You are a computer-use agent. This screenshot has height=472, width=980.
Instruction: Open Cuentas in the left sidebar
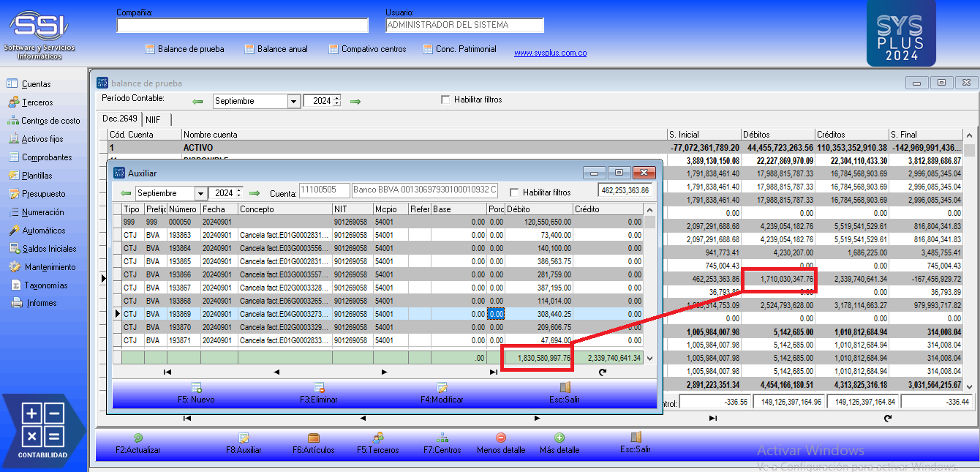[x=36, y=84]
